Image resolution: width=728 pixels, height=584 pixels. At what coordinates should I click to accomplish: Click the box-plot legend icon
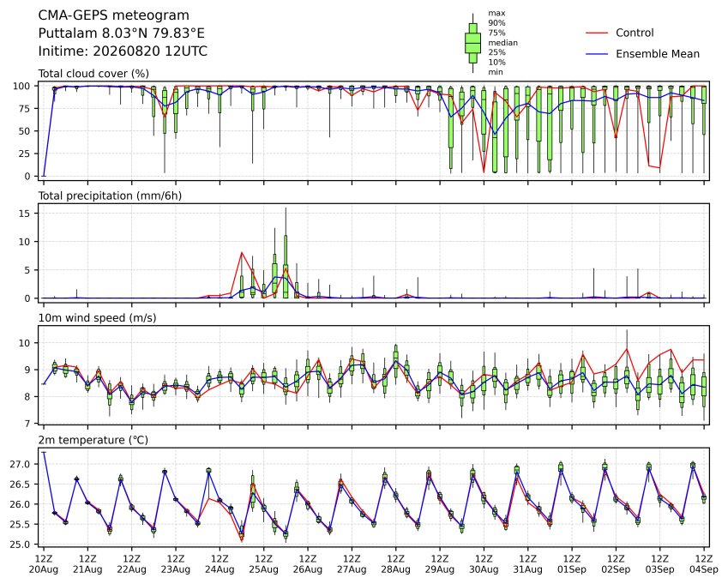pos(473,43)
